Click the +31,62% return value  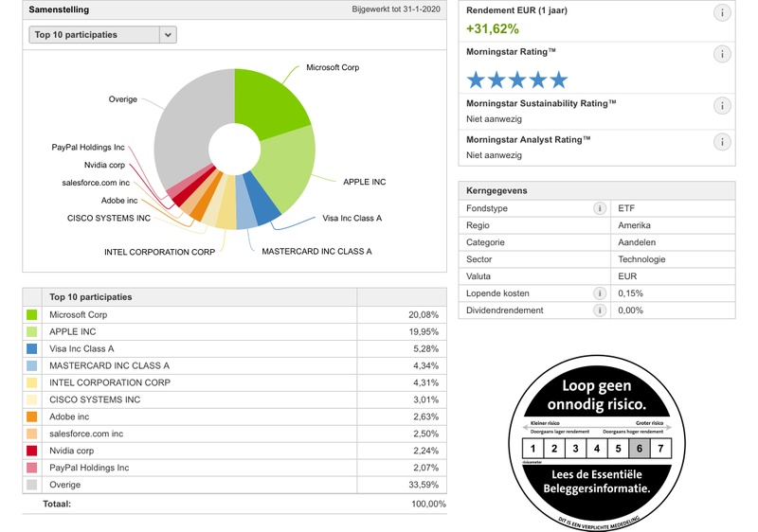[x=493, y=29]
